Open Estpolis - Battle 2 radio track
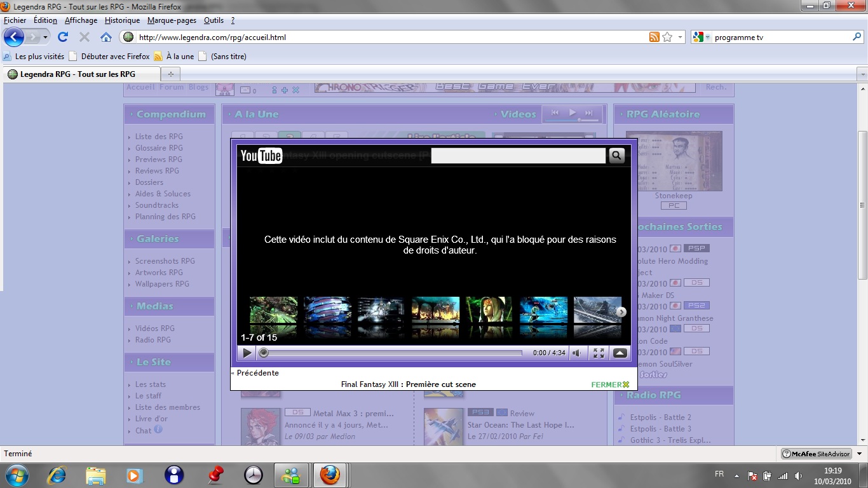This screenshot has height=488, width=868. (661, 417)
